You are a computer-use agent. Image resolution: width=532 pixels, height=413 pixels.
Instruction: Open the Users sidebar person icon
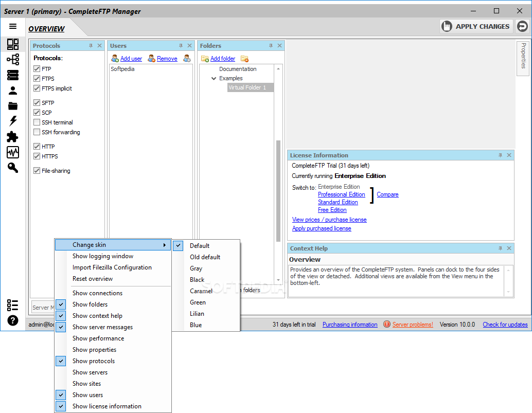click(x=13, y=91)
